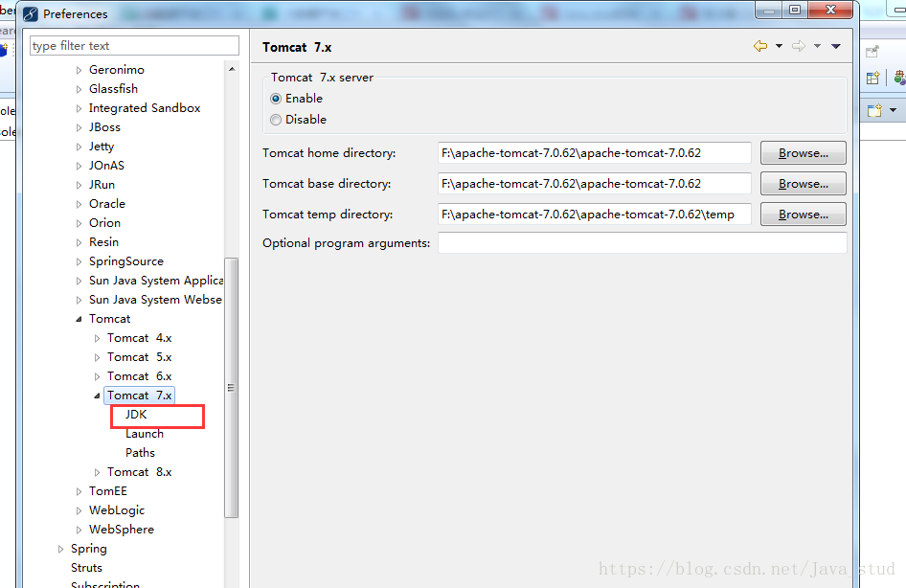Viewport: 906px width, 588px height.
Task: Expand the Tomcat 5.x node
Action: (97, 357)
